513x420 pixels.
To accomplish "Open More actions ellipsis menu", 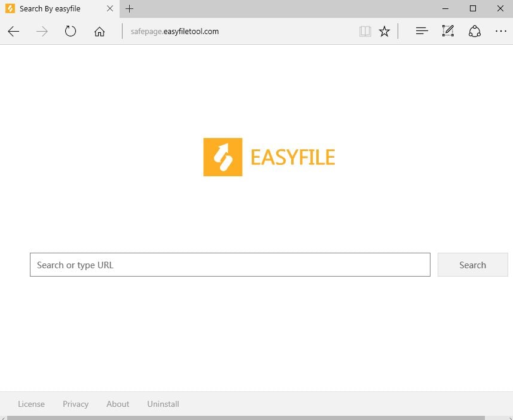I will tap(501, 32).
